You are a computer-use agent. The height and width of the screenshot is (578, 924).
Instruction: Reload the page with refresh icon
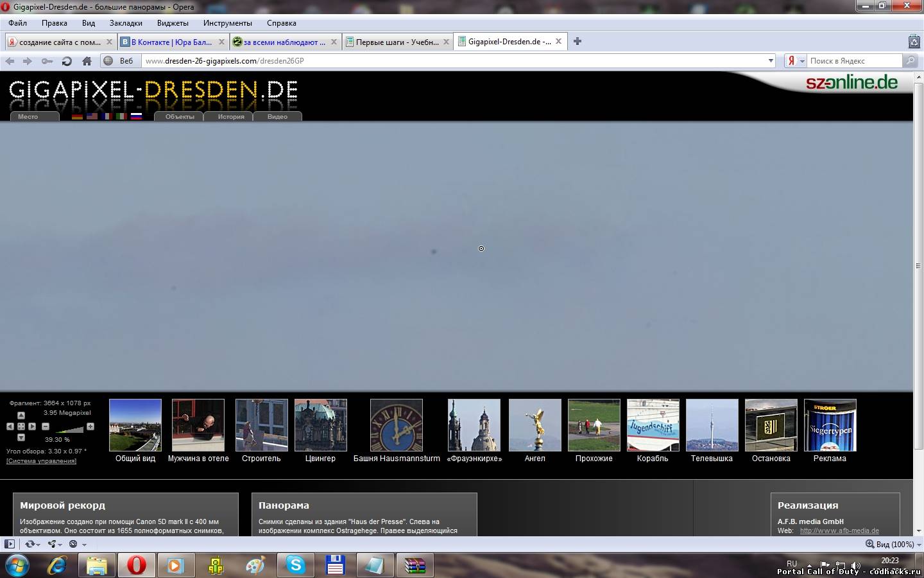pyautogui.click(x=67, y=61)
